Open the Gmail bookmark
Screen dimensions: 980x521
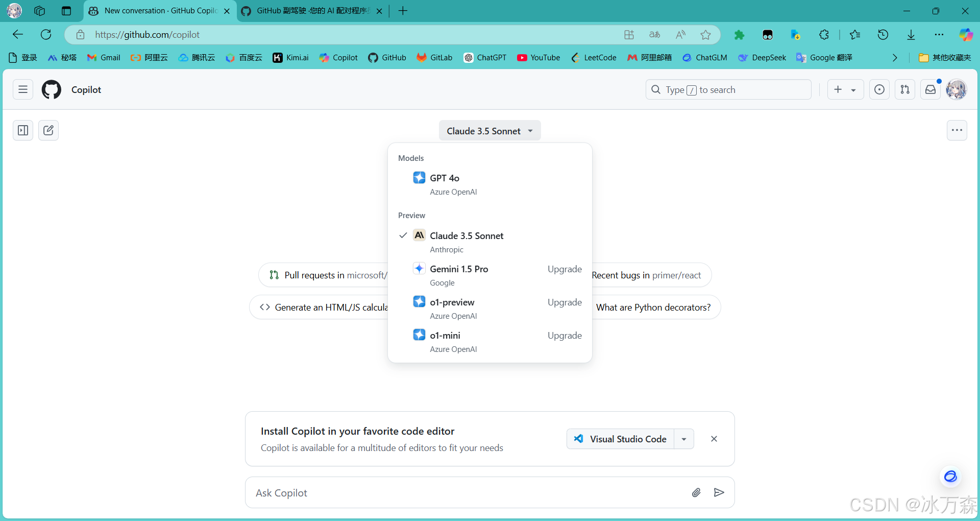click(x=104, y=58)
